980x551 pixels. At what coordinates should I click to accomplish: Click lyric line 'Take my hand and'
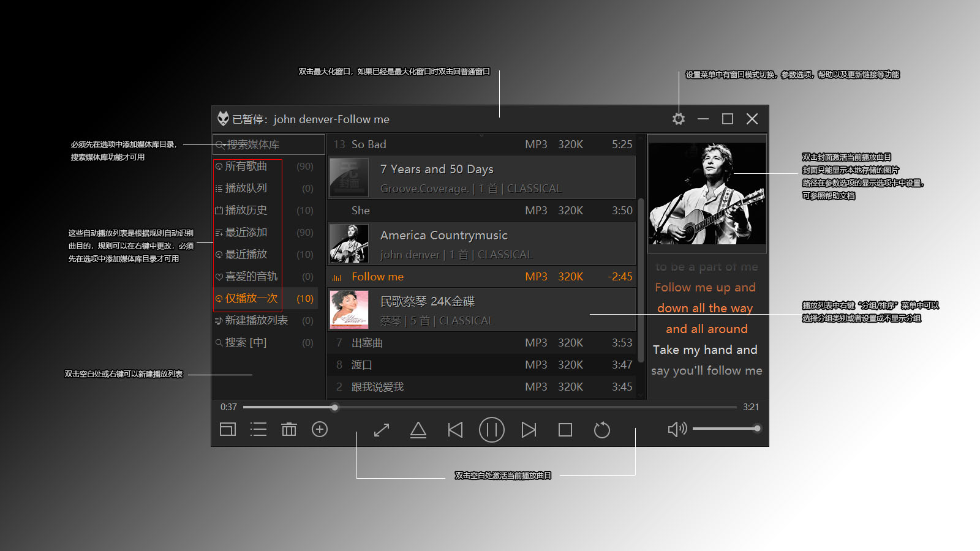pos(705,350)
